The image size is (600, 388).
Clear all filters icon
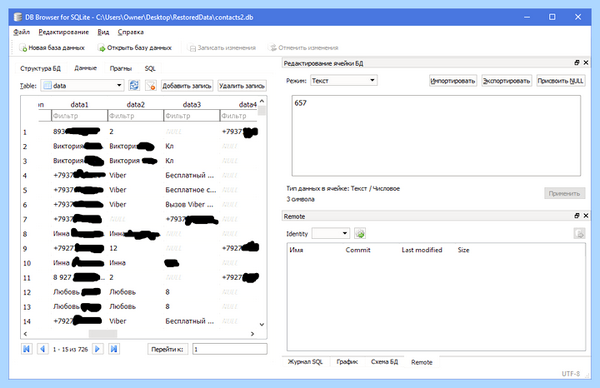pos(151,85)
